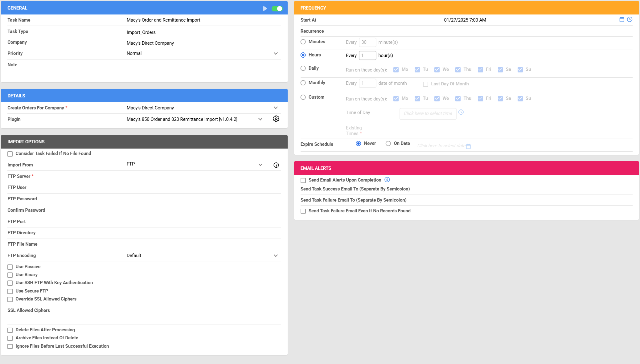Toggle Custom row Su checkbox
Screen dimensions: 640x364
[520, 99]
